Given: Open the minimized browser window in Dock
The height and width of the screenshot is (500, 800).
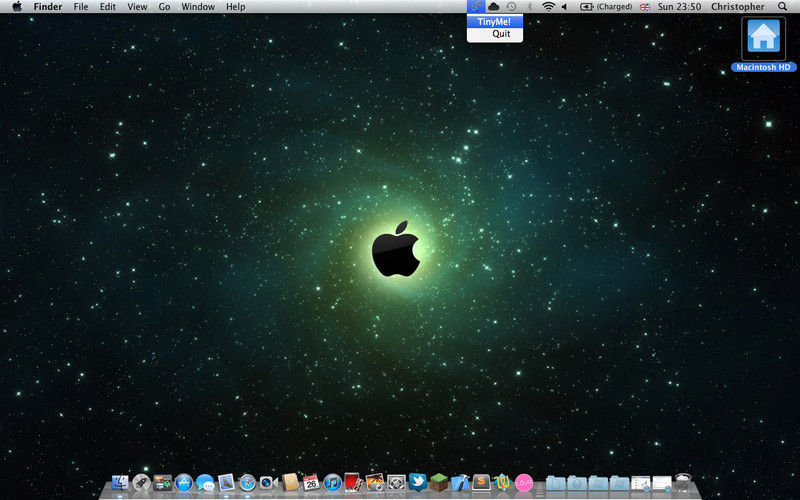Looking at the screenshot, I should pyautogui.click(x=641, y=483).
